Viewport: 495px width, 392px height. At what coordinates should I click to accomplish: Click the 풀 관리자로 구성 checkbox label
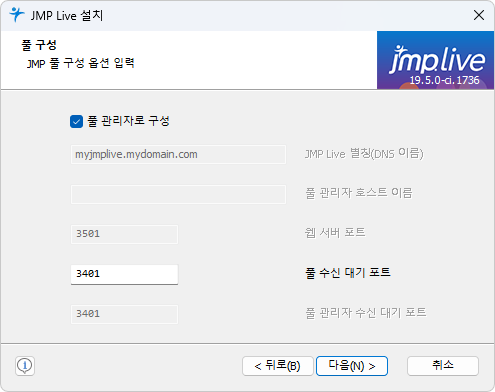click(x=128, y=121)
